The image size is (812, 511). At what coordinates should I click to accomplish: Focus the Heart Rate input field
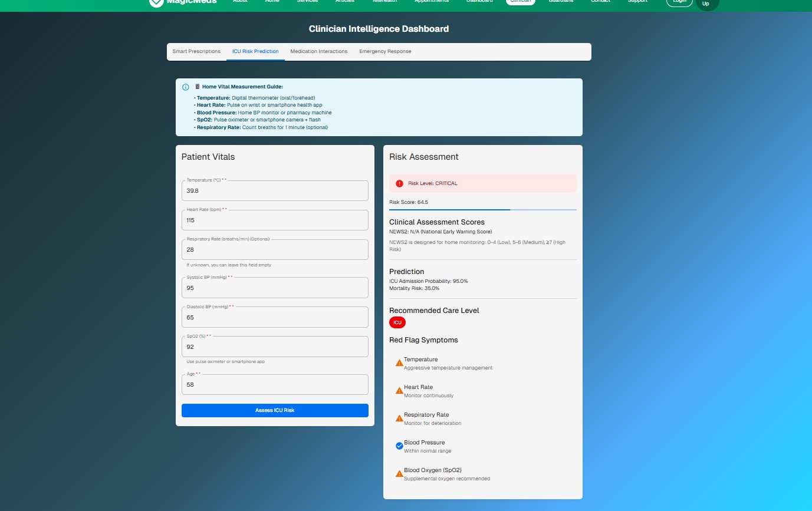pos(275,220)
